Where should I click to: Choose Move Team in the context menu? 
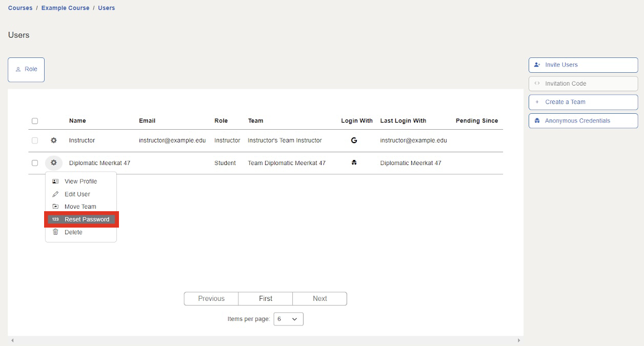point(81,207)
